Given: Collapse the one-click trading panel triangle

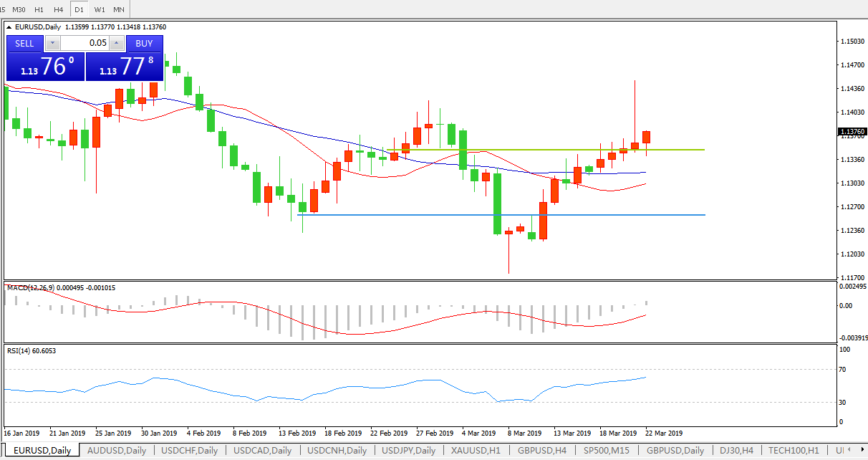Looking at the screenshot, I should tap(9, 27).
